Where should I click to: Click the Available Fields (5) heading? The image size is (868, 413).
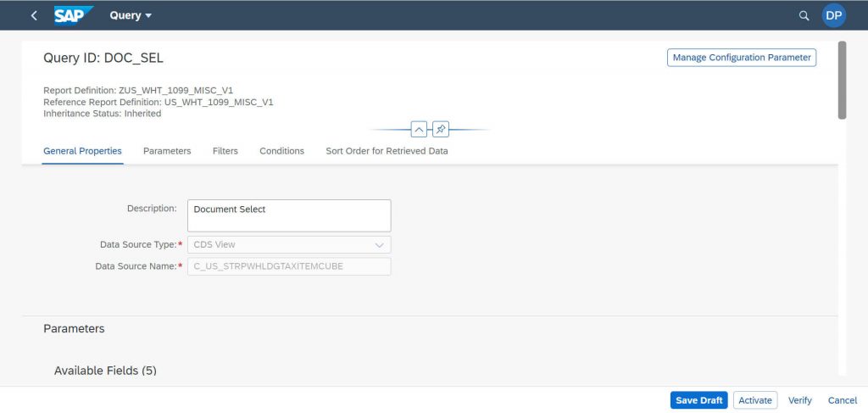coord(105,371)
